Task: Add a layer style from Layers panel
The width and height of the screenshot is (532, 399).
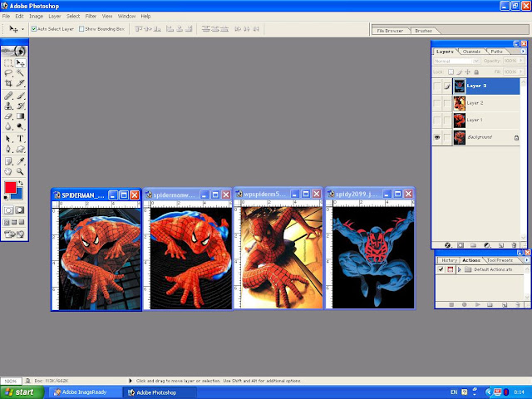Action: (447, 245)
